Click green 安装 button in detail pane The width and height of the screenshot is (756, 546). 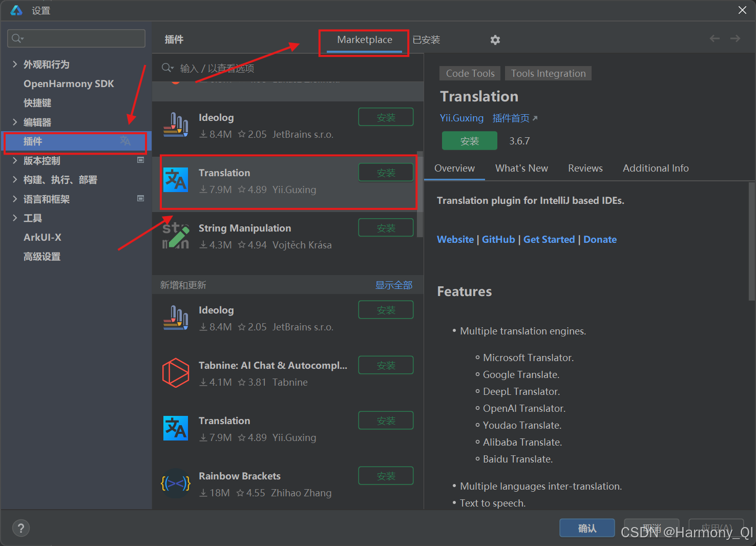(470, 141)
